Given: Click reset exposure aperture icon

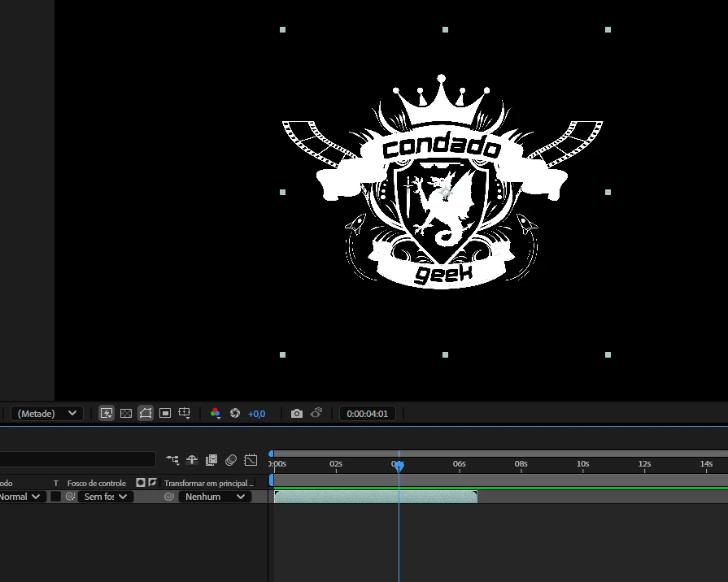Looking at the screenshot, I should [235, 413].
